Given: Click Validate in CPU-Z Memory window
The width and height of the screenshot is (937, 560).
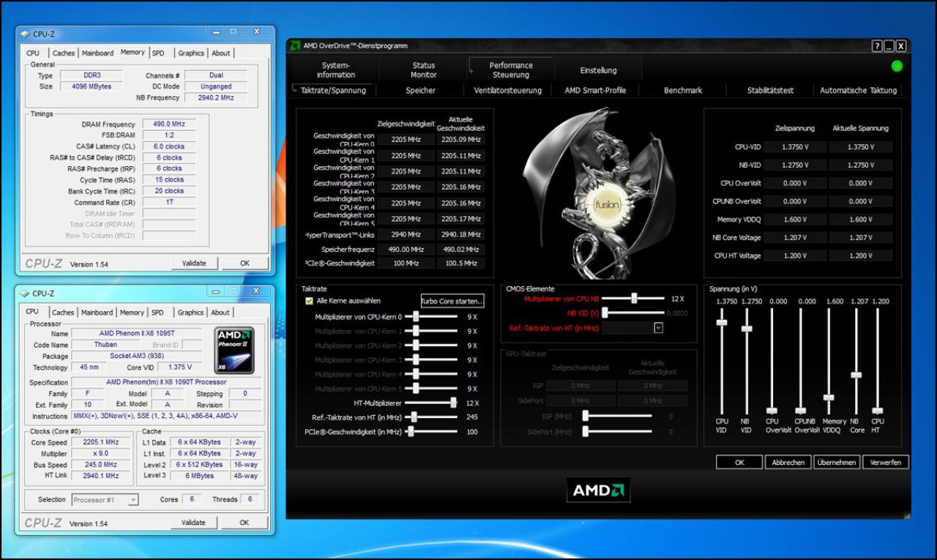Looking at the screenshot, I should 194,264.
